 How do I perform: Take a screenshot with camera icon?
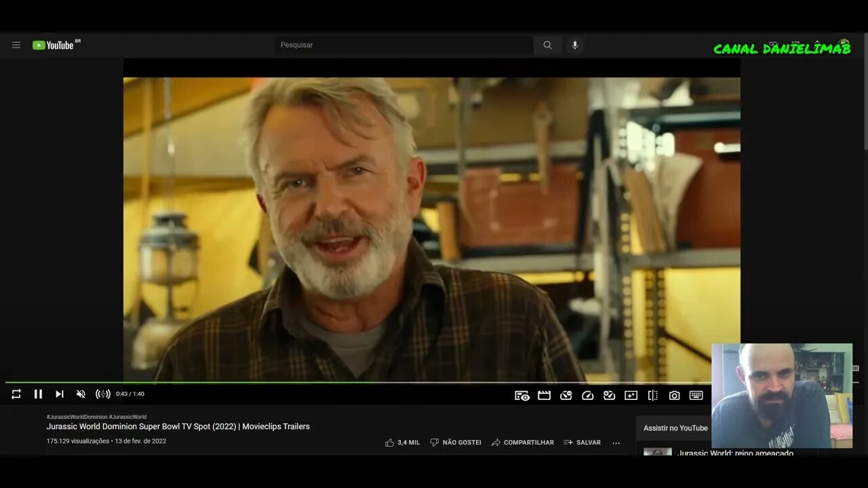674,395
